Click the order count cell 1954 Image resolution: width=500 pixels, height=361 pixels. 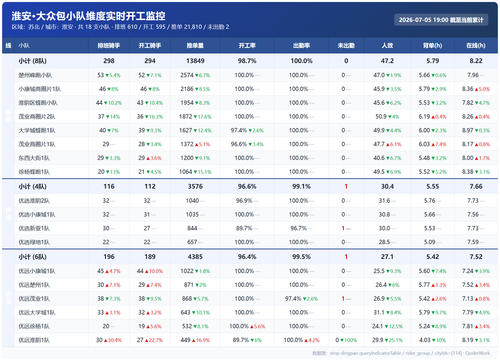coord(187,103)
